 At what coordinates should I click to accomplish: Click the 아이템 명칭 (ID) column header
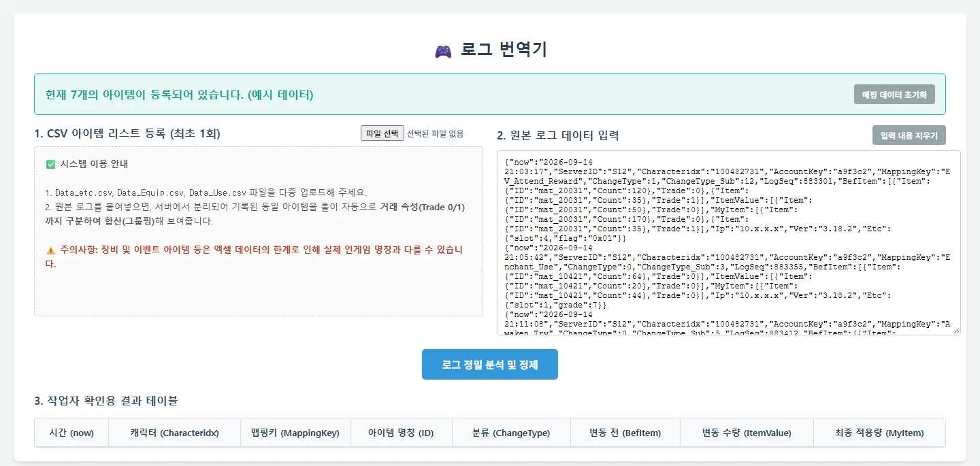(x=401, y=433)
